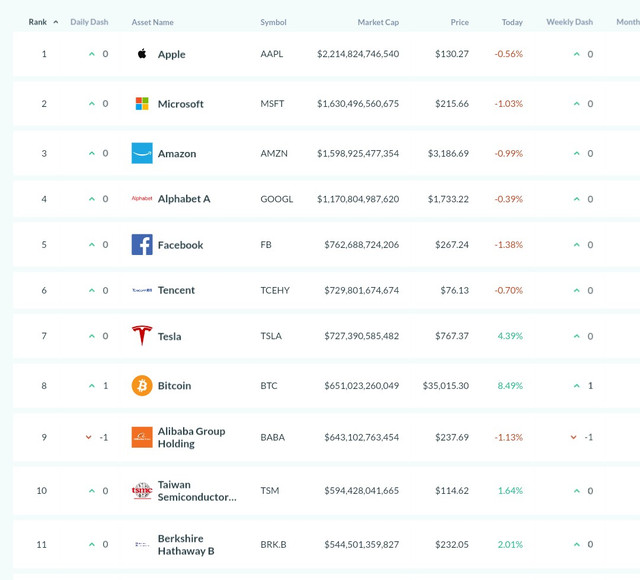This screenshot has height=580, width=640.
Task: Click market cap $651,023,260,049
Action: pyautogui.click(x=362, y=386)
